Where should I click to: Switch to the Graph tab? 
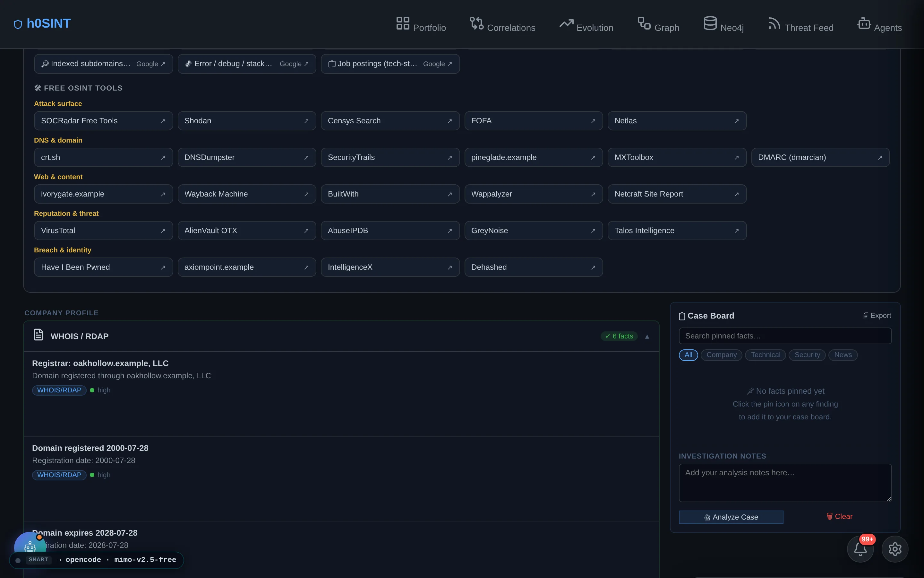click(x=658, y=24)
